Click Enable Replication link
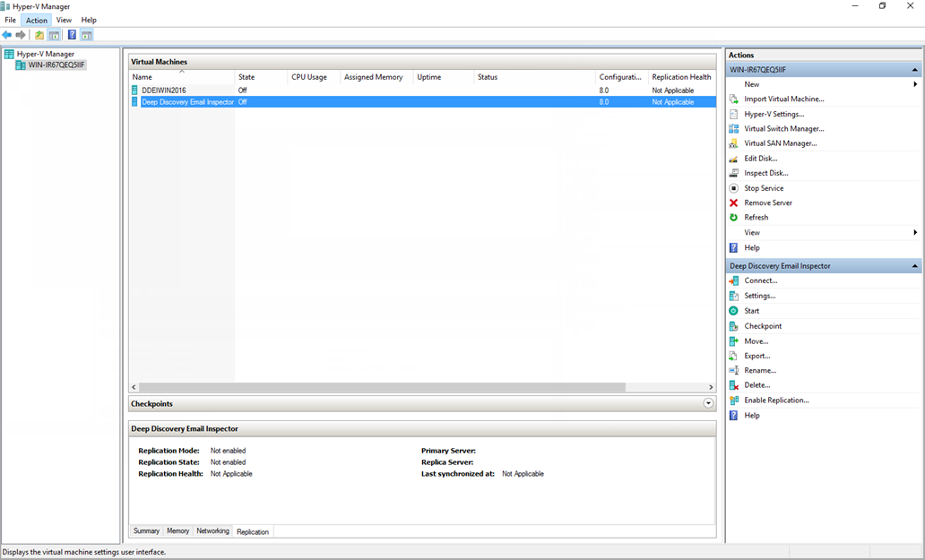This screenshot has height=560, width=925. [776, 401]
